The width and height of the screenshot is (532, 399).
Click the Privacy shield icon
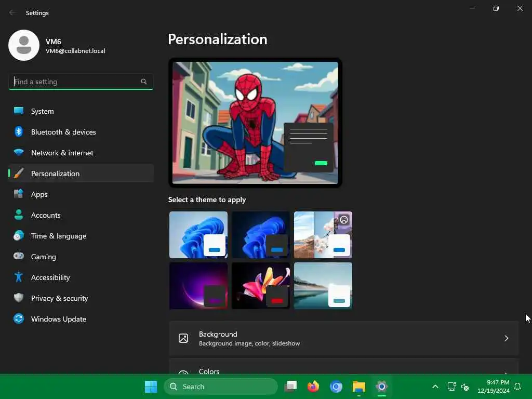(19, 298)
